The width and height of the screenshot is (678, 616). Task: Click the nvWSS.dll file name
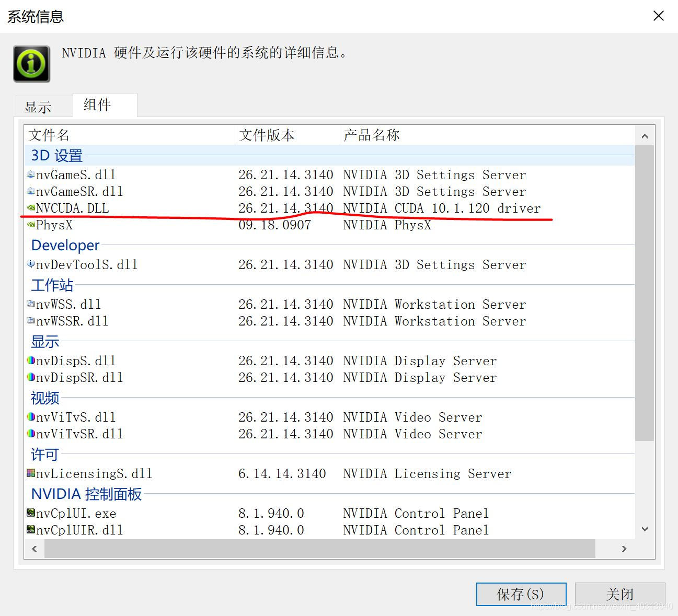69,304
